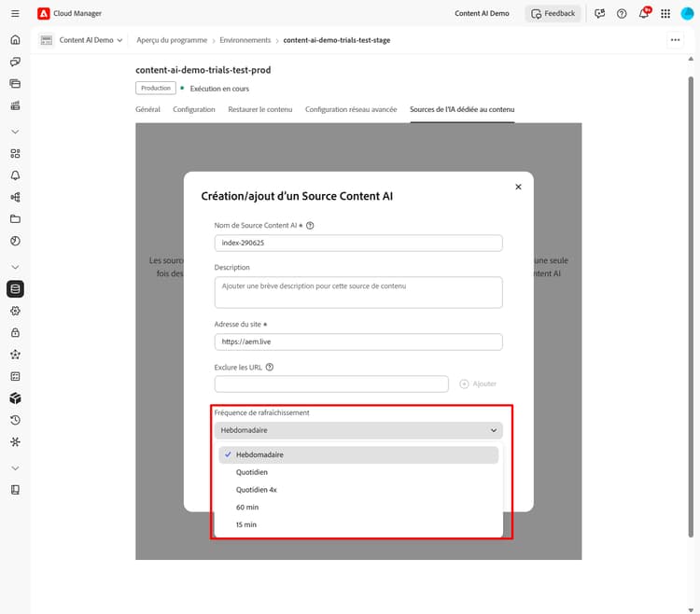The width and height of the screenshot is (700, 614).
Task: Open the apps grid switcher
Action: point(665,13)
